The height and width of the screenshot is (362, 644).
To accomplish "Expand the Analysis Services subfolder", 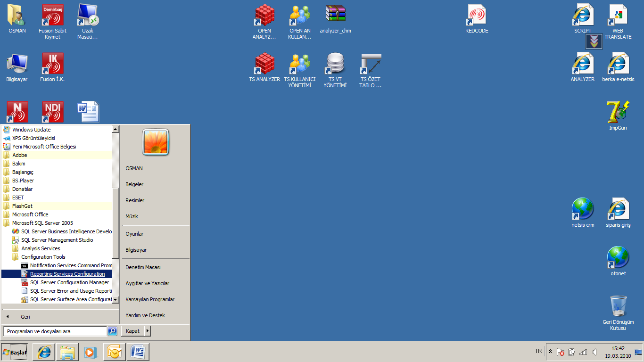I will click(57, 248).
